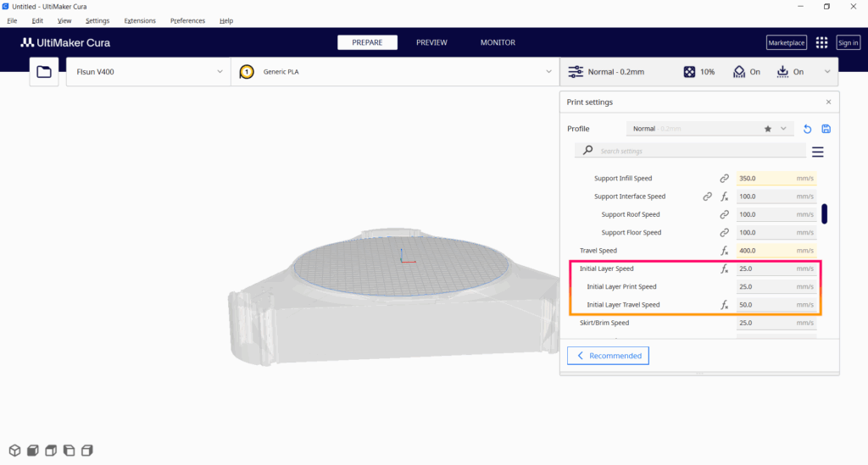The height and width of the screenshot is (465, 868).
Task: Close the Print settings panel
Action: [x=829, y=102]
